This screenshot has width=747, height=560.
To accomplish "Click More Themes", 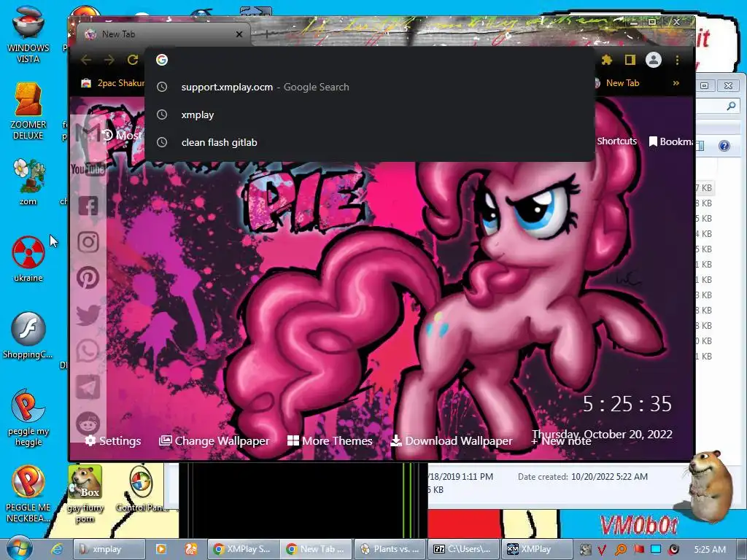I will [x=330, y=441].
